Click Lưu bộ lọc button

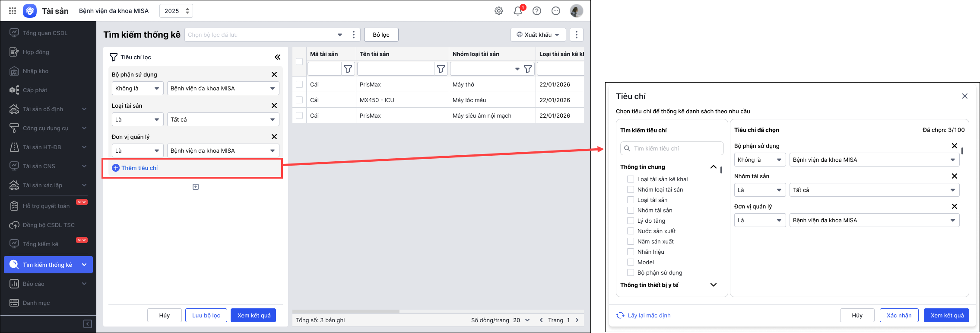pos(206,315)
